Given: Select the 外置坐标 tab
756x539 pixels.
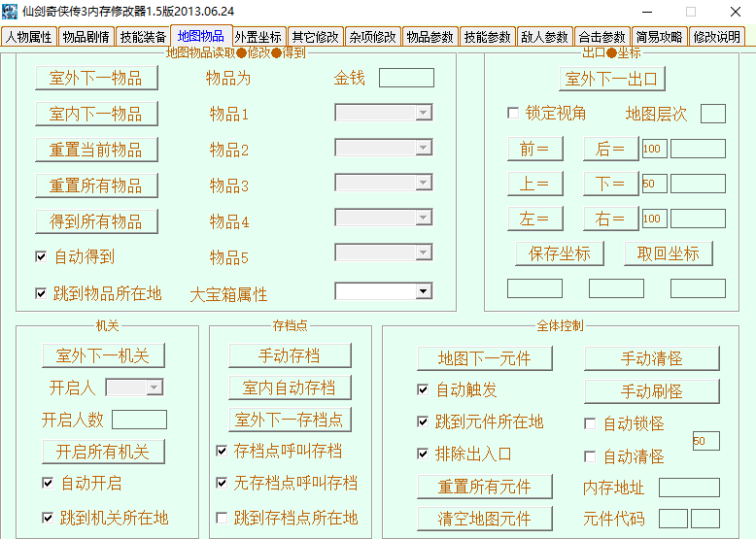Looking at the screenshot, I should tap(258, 37).
